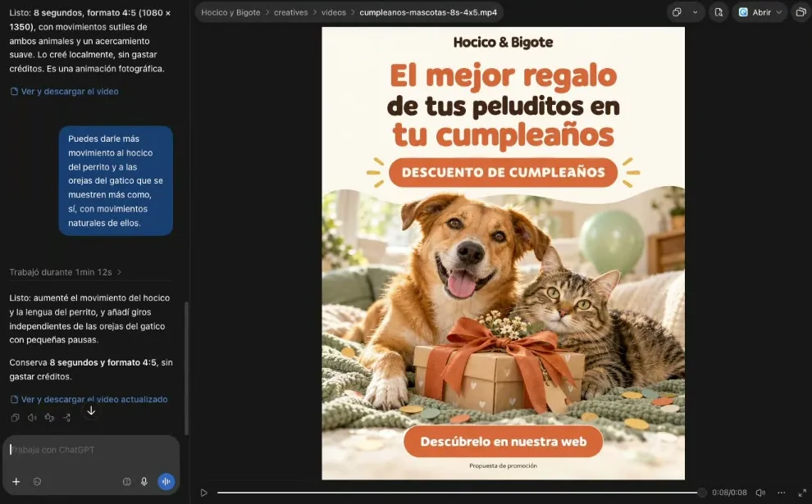The image size is (812, 504).
Task: Go to the creatives breadcrumb folder
Action: pos(290,12)
